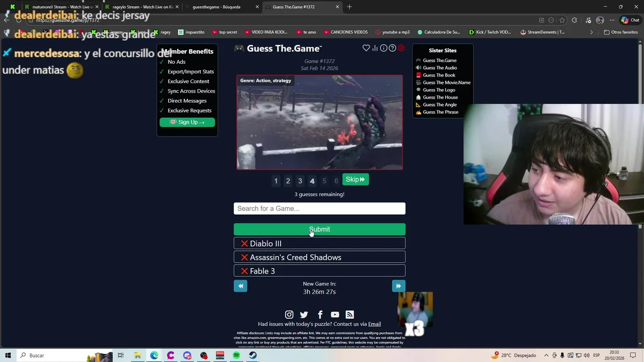Open browser settings ellipsis menu

pyautogui.click(x=612, y=20)
